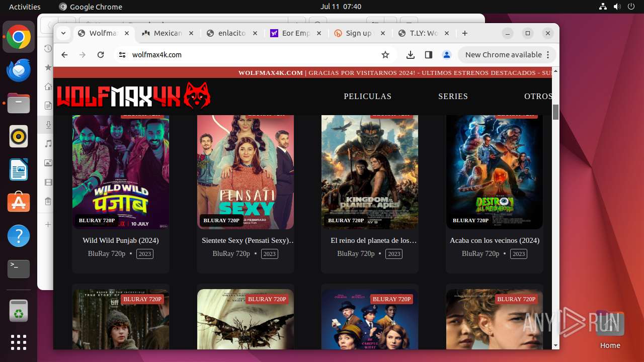644x362 pixels.
Task: Toggle Chrome side panel icon
Action: click(x=429, y=55)
